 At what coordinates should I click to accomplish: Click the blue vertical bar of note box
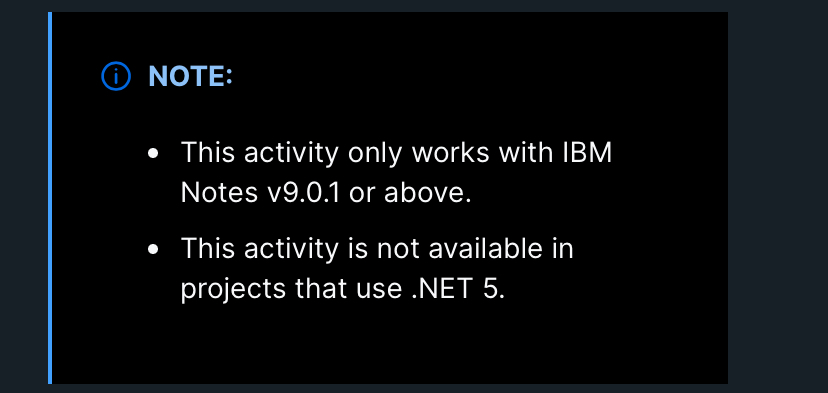coord(50,198)
